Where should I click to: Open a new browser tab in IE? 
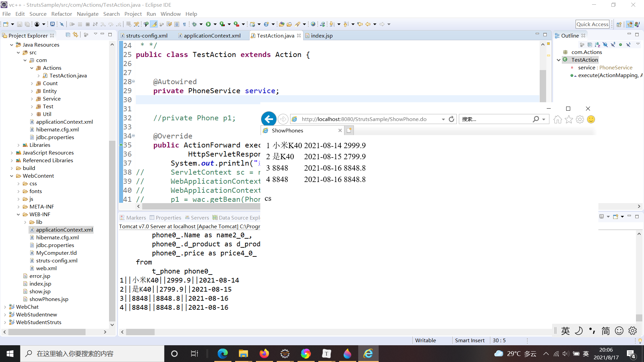pos(349,130)
